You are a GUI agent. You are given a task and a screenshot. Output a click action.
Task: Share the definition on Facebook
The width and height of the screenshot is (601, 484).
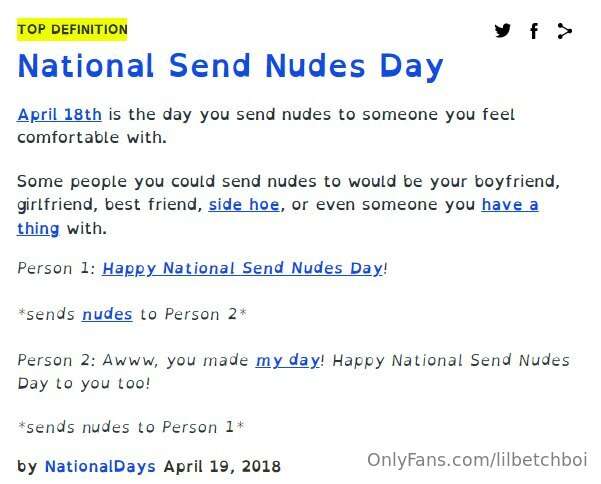[534, 31]
